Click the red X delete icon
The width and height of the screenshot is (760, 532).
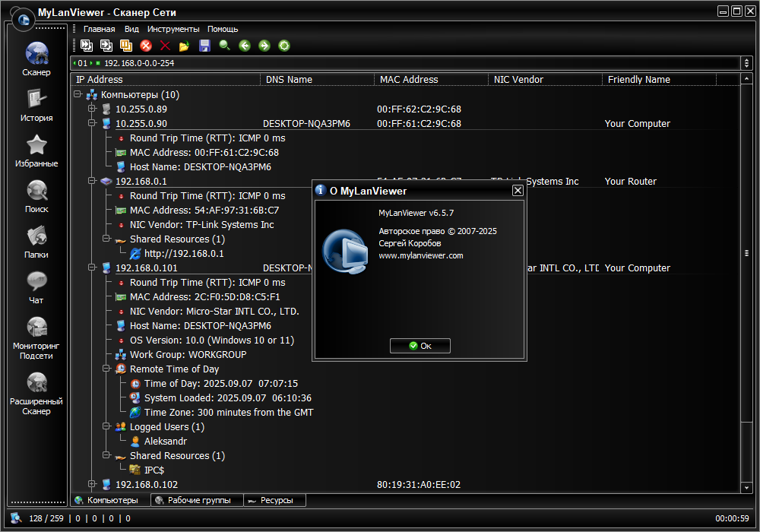pyautogui.click(x=165, y=46)
